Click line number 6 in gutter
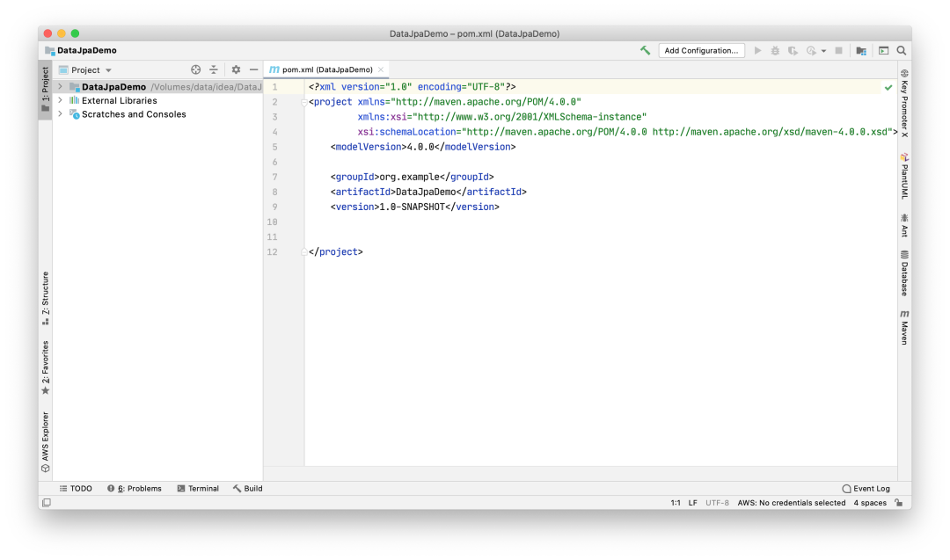The image size is (950, 560). 274,163
